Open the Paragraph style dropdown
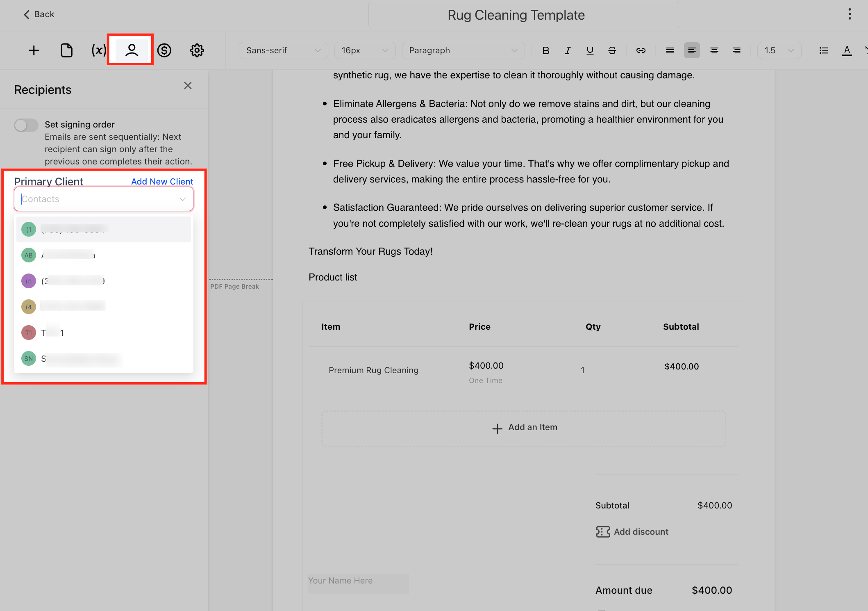This screenshot has width=868, height=611. tap(463, 50)
